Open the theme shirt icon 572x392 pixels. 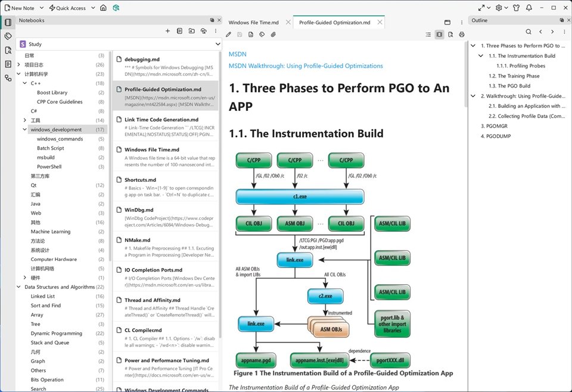coord(516,8)
